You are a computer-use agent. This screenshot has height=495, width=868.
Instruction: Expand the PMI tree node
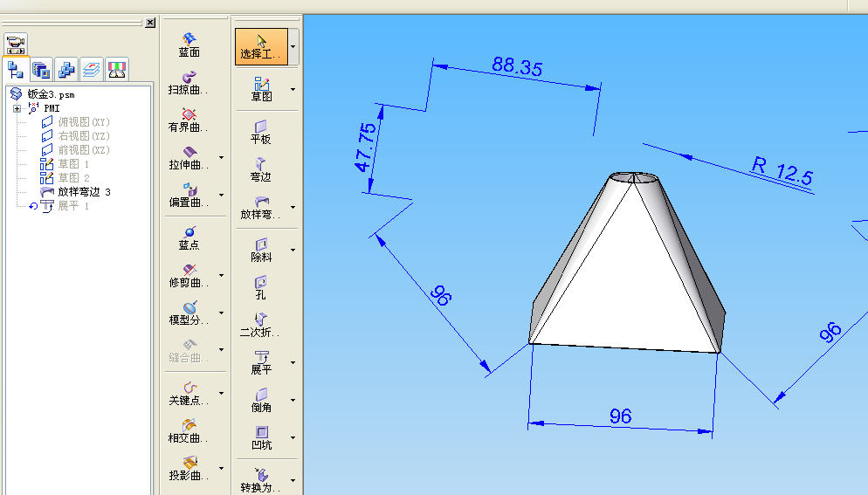pos(17,108)
